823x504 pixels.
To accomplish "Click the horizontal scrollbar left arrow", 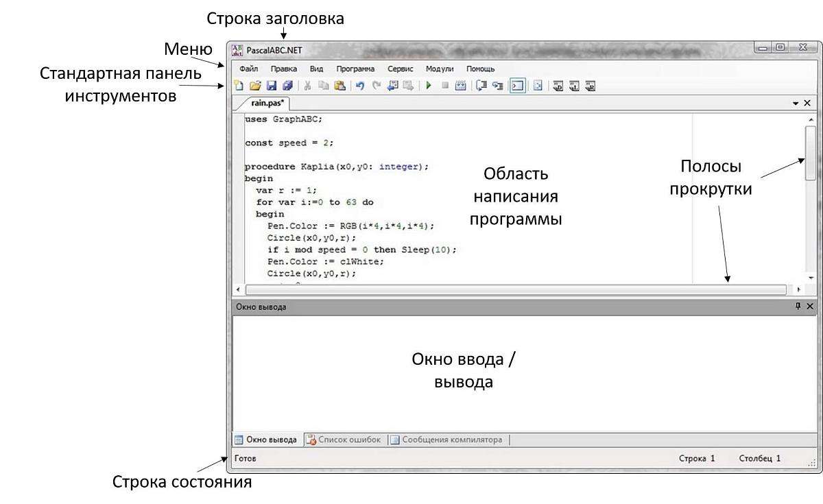I will (x=239, y=290).
